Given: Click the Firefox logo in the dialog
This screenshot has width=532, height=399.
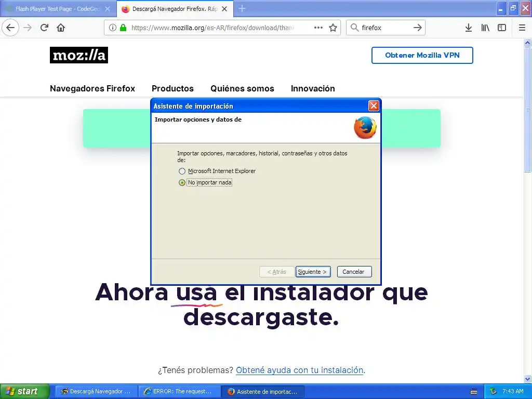Looking at the screenshot, I should 365,128.
